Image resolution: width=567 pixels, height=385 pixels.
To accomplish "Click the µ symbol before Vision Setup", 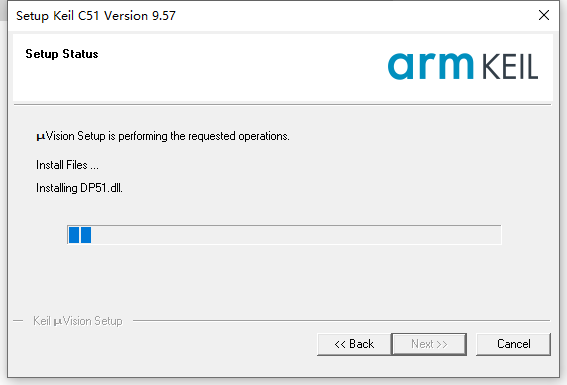I will pos(40,137).
